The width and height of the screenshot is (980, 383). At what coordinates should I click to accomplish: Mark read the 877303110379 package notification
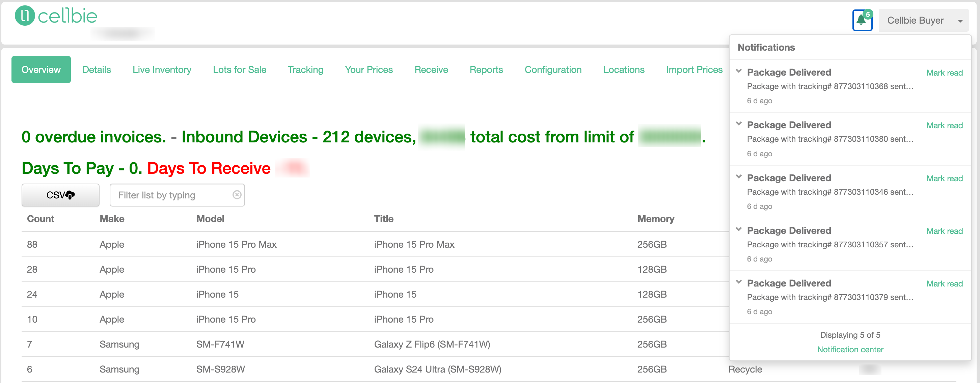point(944,284)
